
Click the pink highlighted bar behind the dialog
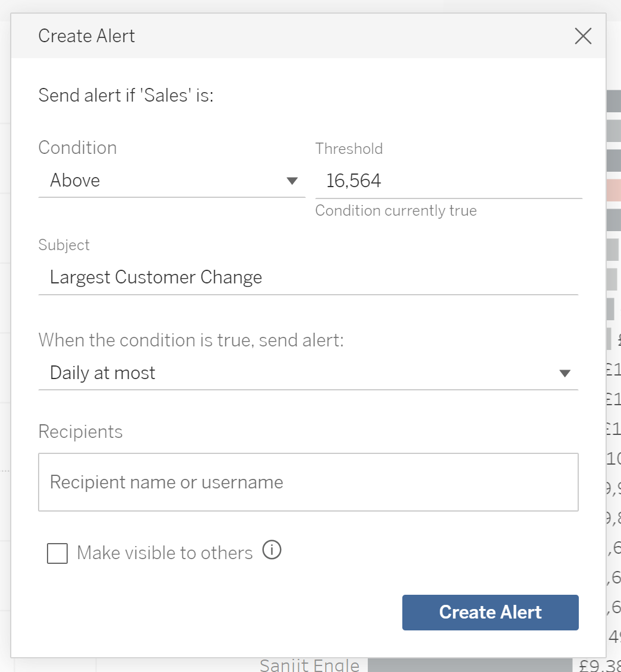click(613, 190)
